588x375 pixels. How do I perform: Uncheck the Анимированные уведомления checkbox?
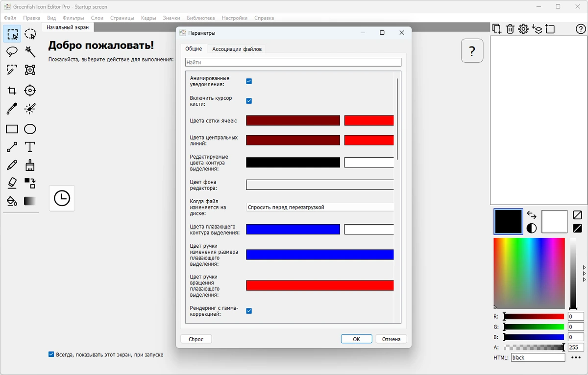pyautogui.click(x=249, y=81)
